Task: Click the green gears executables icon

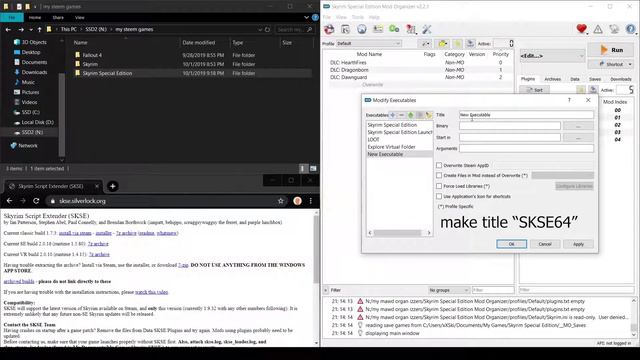Action: [394, 29]
